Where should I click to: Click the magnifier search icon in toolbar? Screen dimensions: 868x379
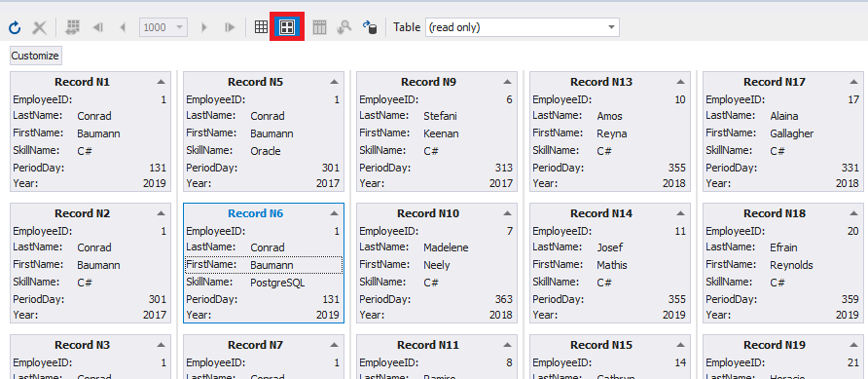point(344,27)
